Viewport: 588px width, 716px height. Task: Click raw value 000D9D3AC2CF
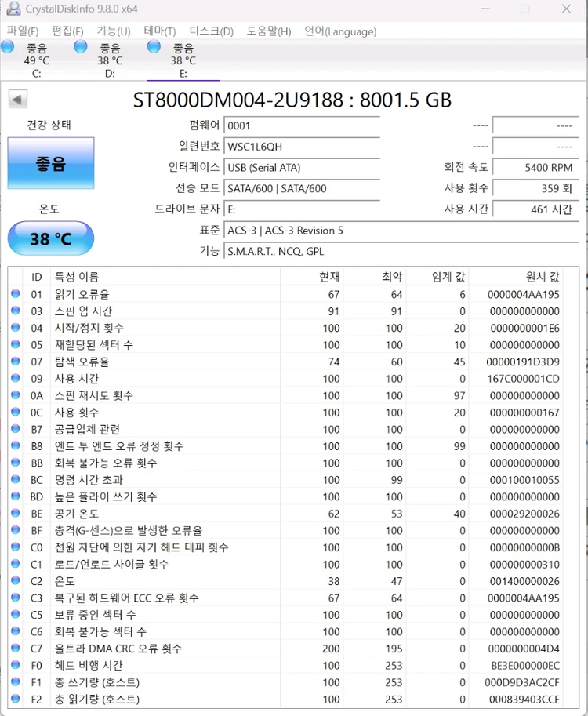522,682
